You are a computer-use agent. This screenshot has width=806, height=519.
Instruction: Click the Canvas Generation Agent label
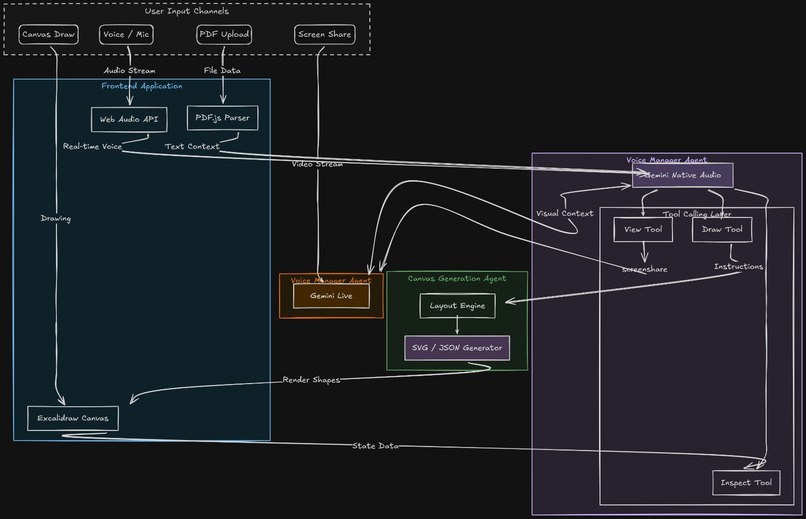pos(457,279)
